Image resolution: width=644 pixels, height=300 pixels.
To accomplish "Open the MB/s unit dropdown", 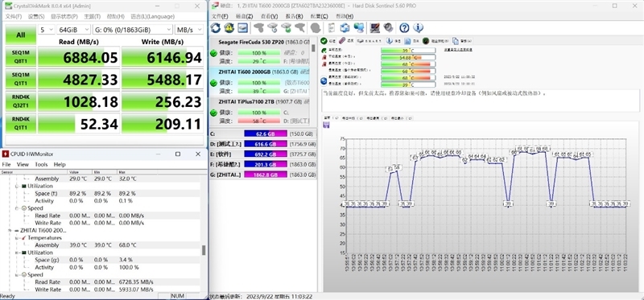I will tap(189, 30).
